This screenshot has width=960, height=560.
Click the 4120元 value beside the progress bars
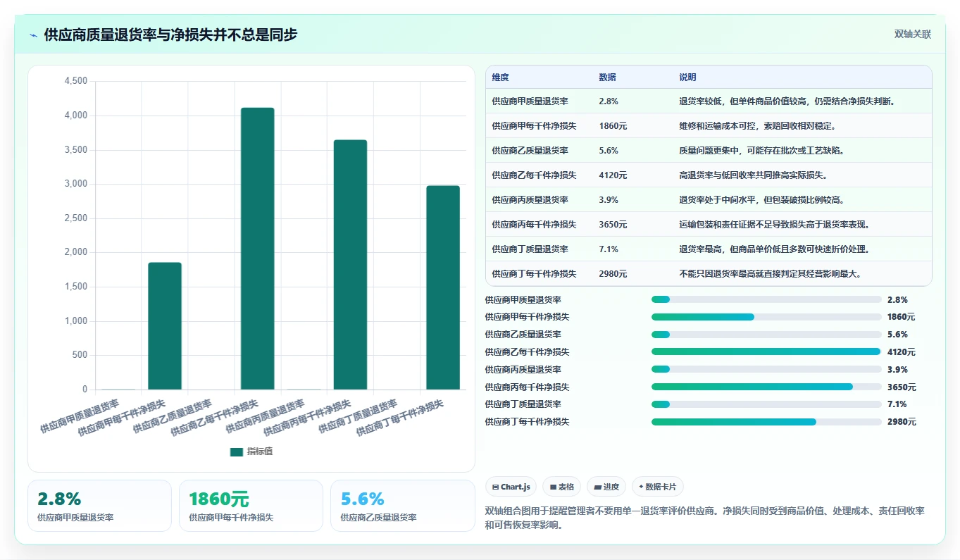(x=902, y=352)
